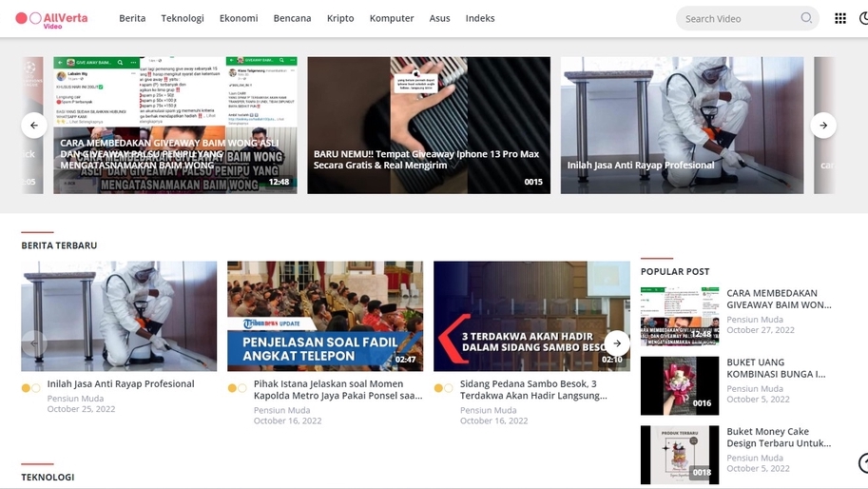Slide featured carousel to previous video

click(x=34, y=126)
